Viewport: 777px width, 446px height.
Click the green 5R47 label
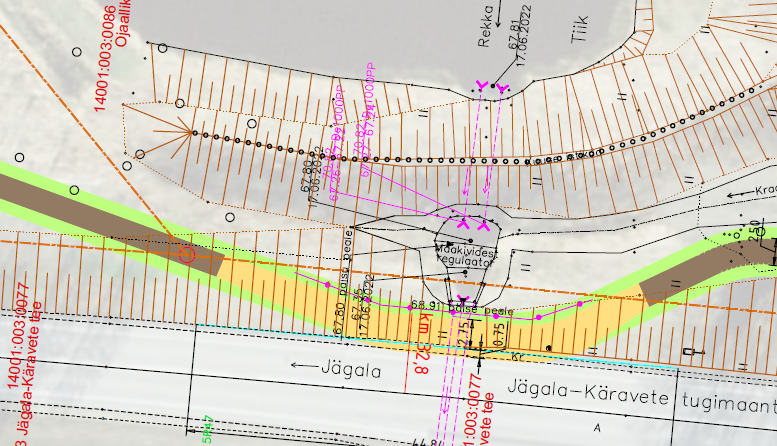[209, 427]
